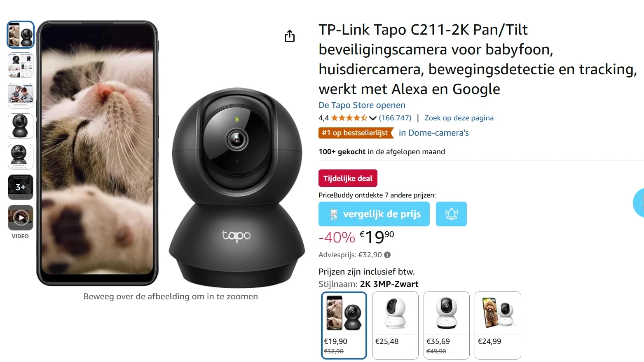
Task: Open the De Tapo Store link
Action: [362, 105]
